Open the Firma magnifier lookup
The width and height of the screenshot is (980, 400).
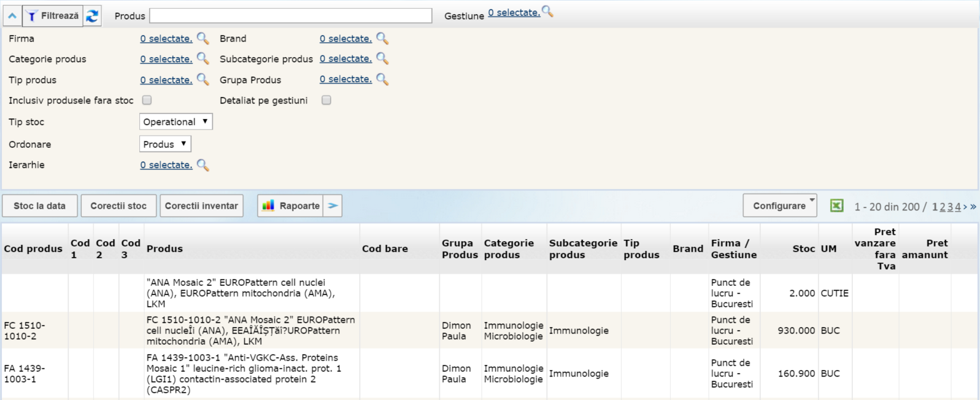203,39
